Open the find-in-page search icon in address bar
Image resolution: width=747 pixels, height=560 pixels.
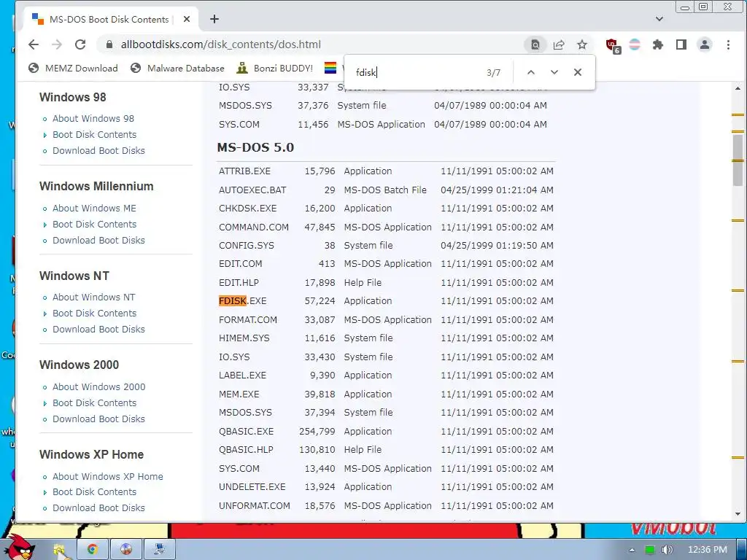pos(535,44)
